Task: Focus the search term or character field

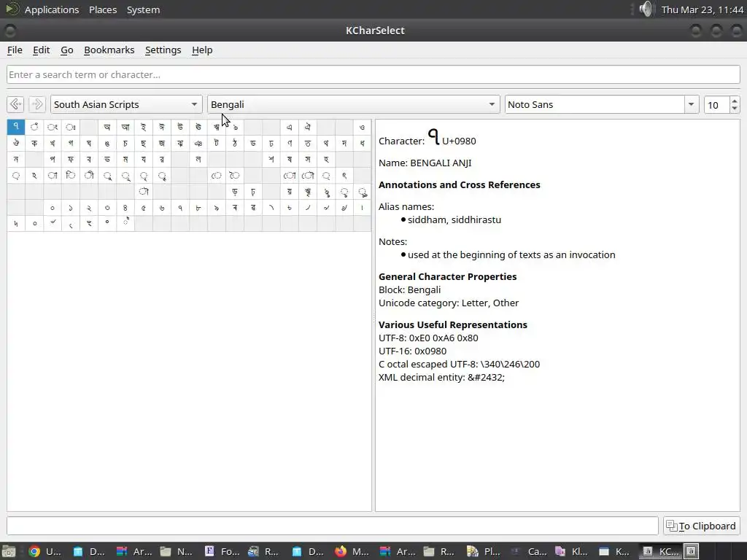Action: pos(373,75)
